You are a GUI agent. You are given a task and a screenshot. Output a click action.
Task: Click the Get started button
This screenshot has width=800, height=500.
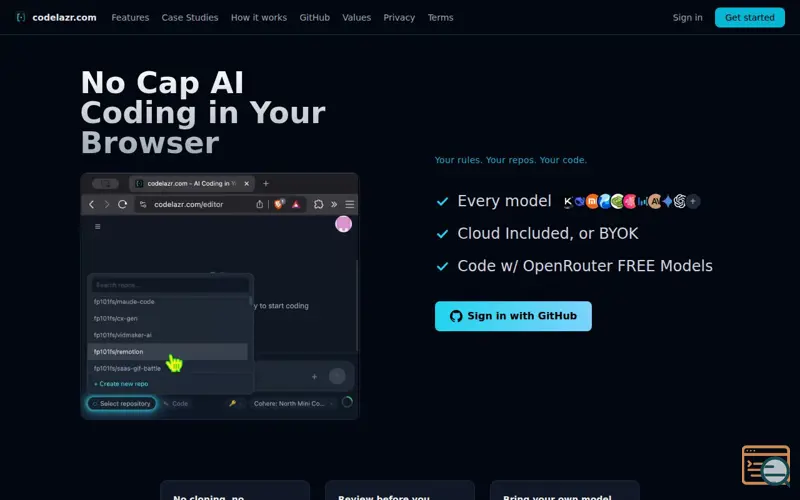(x=749, y=17)
